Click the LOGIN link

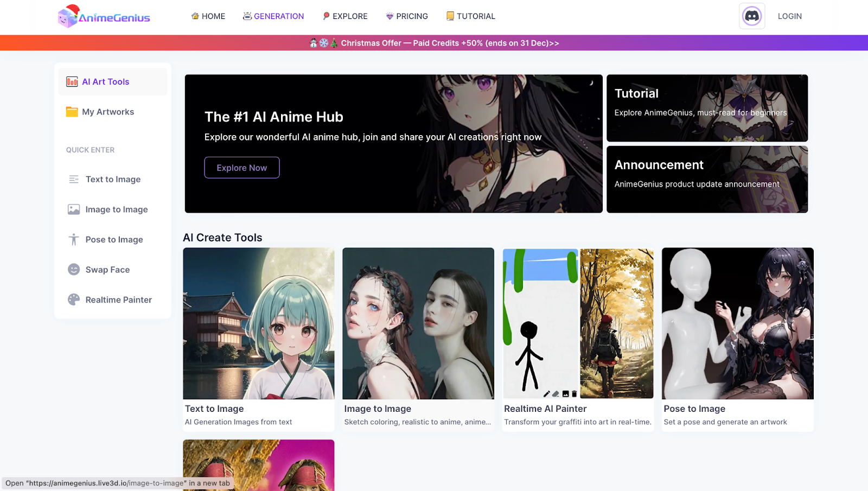coord(790,16)
